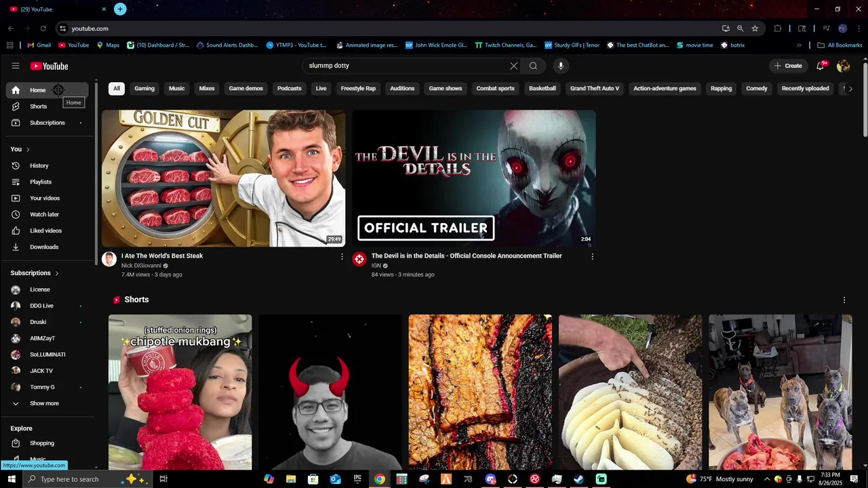Viewport: 868px width, 488px height.
Task: Expand the Subscriptions section heading
Action: 35,273
